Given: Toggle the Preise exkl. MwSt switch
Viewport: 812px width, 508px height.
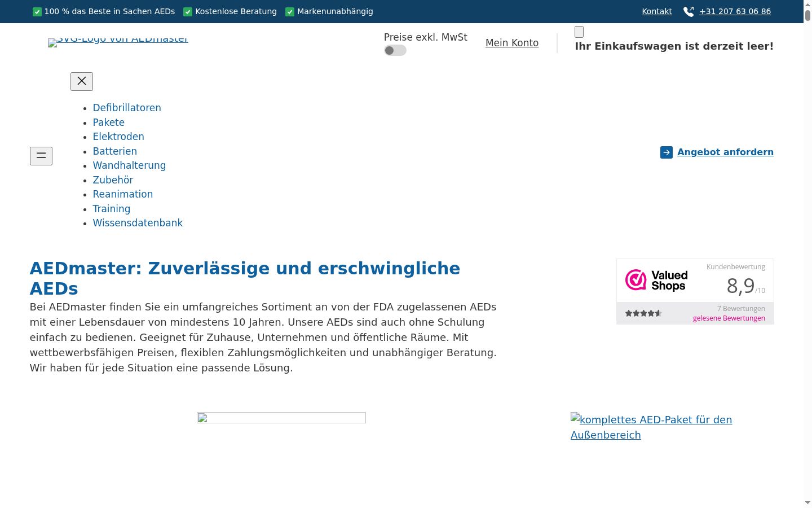Looking at the screenshot, I should click(x=395, y=50).
